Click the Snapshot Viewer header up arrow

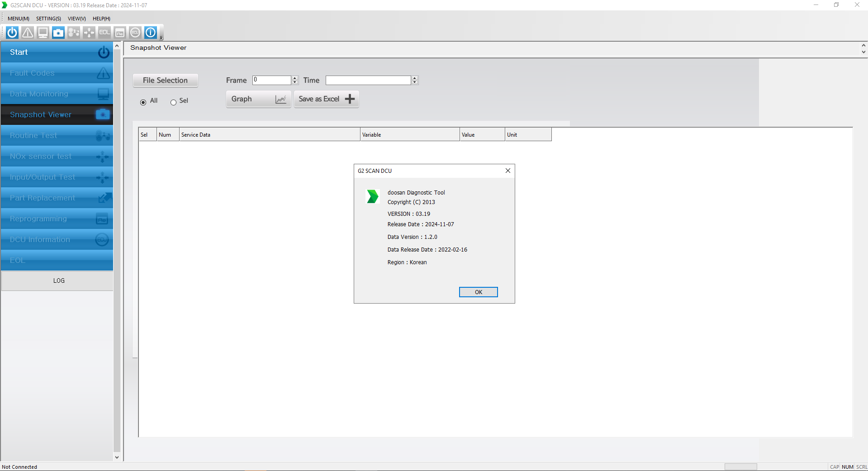pyautogui.click(x=863, y=45)
